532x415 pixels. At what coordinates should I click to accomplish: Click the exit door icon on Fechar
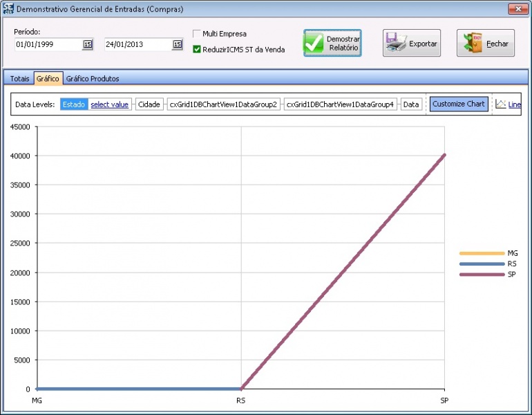(x=473, y=43)
